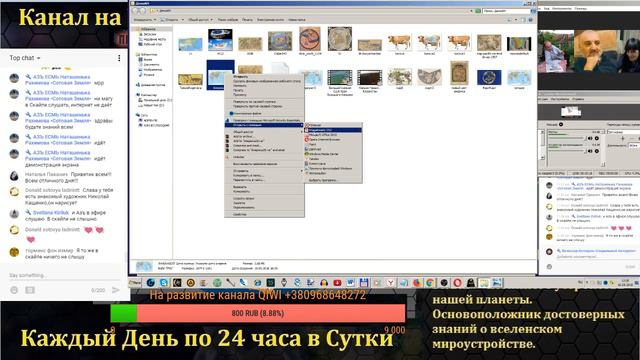Toggle the Explorer preview pane icon
This screenshot has width=640, height=360.
pyautogui.click(x=523, y=20)
